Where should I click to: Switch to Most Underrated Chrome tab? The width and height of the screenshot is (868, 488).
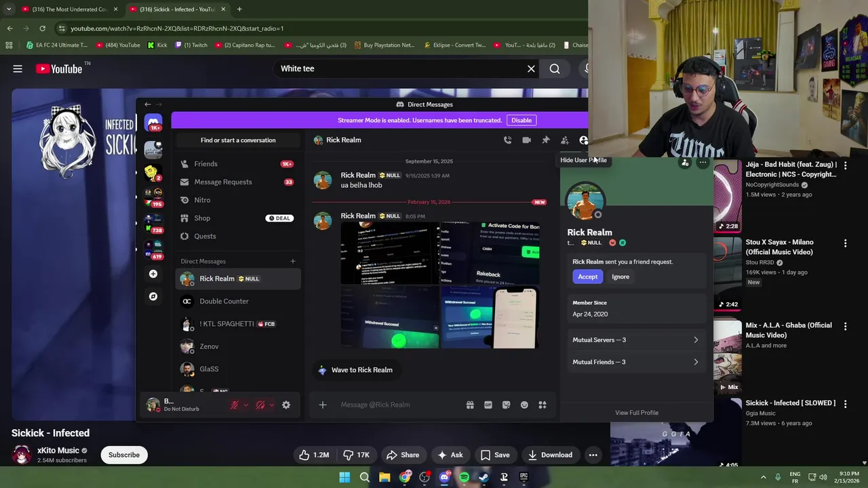click(68, 9)
